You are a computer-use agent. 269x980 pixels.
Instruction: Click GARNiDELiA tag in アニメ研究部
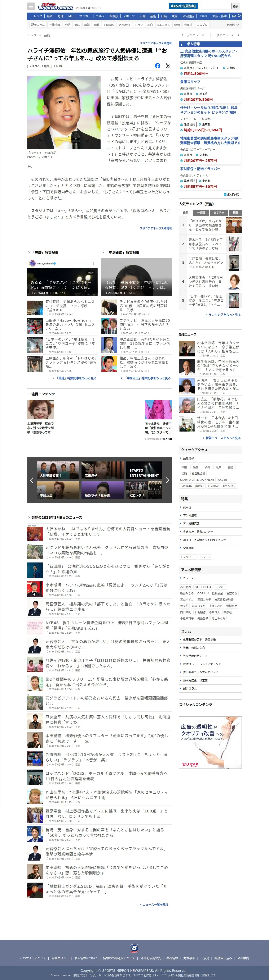pyautogui.click(x=203, y=587)
